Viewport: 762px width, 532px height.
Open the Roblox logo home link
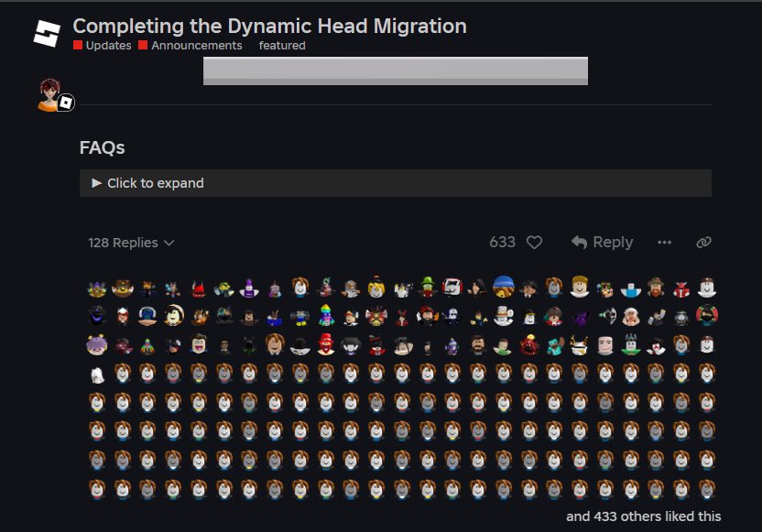point(47,34)
